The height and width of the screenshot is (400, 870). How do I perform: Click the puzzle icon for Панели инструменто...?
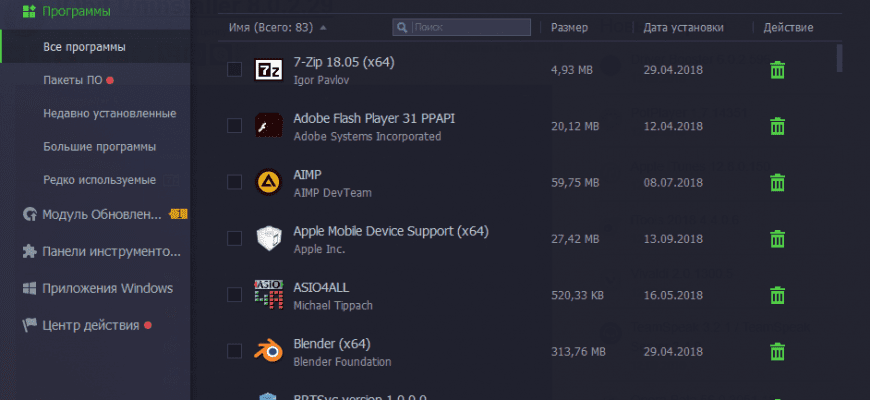[29, 251]
